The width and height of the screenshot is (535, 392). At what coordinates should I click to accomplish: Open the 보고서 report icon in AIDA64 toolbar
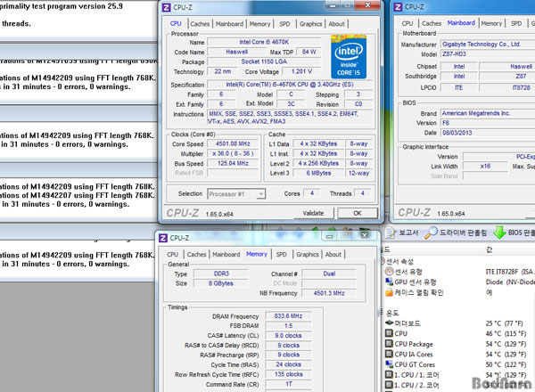coord(391,233)
